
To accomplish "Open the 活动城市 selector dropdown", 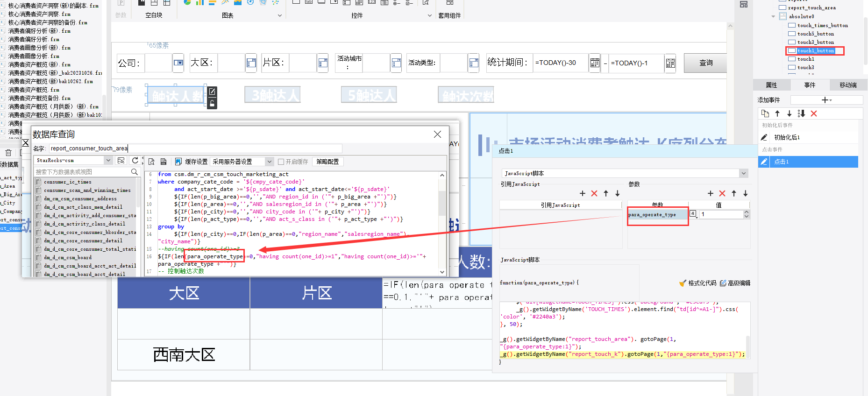I will pos(396,63).
